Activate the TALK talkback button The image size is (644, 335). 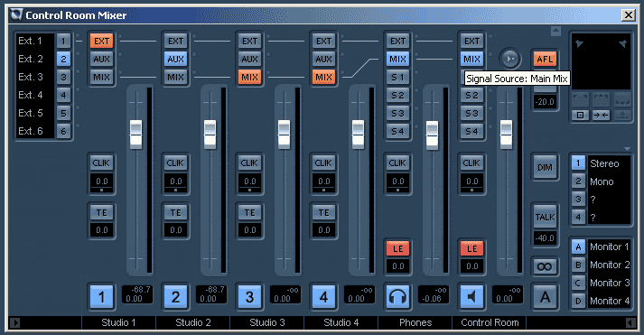click(545, 218)
